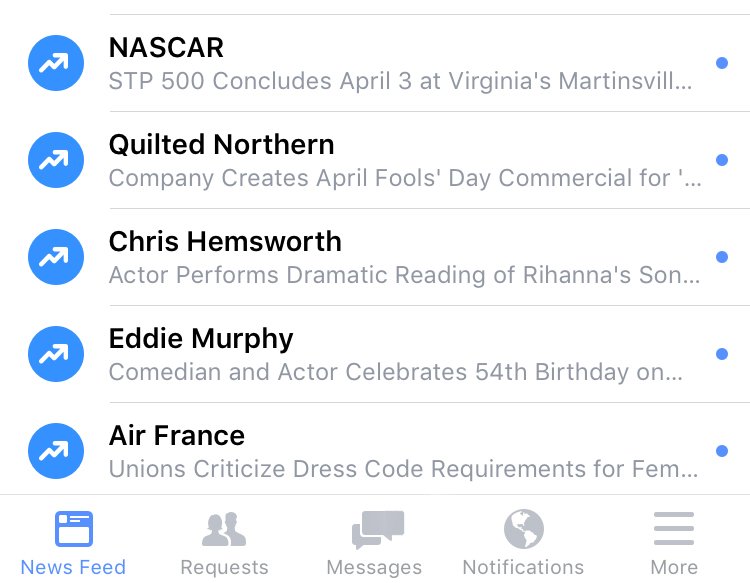The width and height of the screenshot is (750, 583).
Task: Open the Quilted Northern trending topic
Action: (400, 160)
